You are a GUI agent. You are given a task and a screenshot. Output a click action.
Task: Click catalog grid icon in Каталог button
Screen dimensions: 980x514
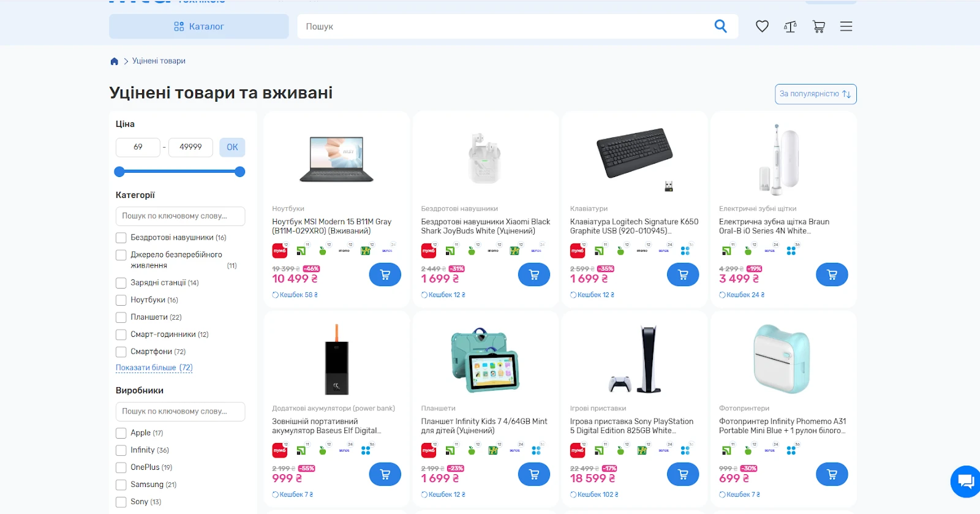179,26
